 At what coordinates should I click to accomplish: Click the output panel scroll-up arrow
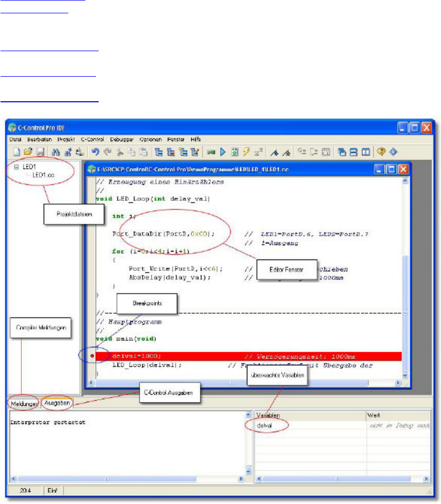pyautogui.click(x=248, y=414)
